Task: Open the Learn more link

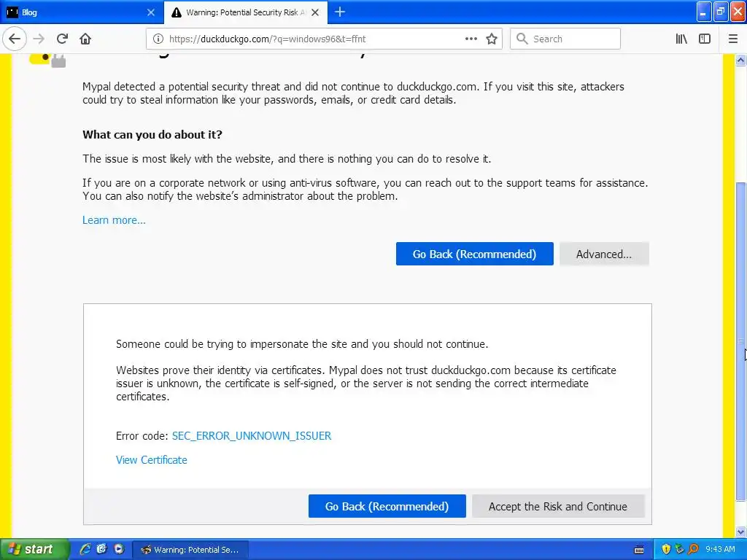Action: coord(114,220)
